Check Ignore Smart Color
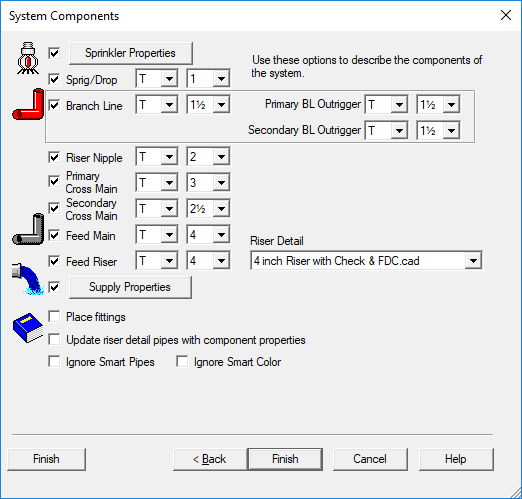522x499 pixels. [182, 362]
